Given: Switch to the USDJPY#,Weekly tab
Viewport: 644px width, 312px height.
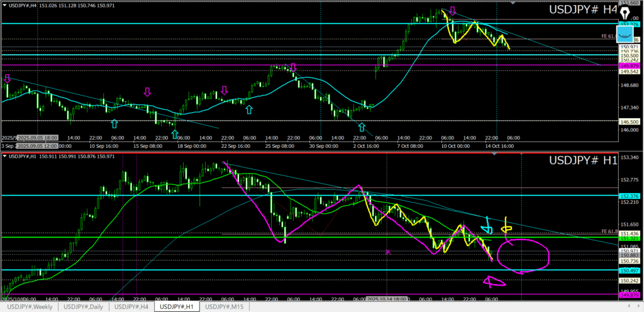Looking at the screenshot, I should pos(30,306).
